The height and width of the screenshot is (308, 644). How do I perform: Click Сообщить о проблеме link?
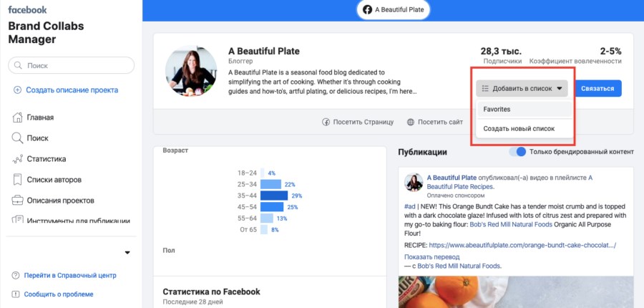pyautogui.click(x=59, y=294)
